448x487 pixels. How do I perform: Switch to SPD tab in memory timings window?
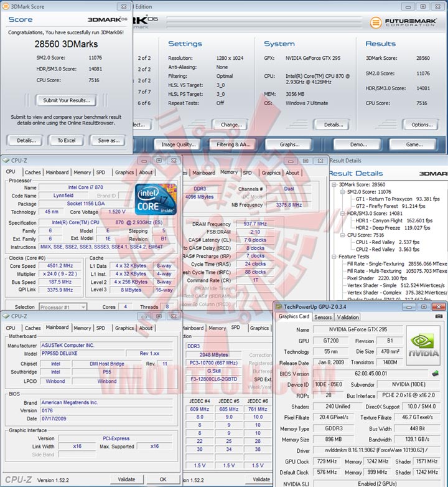(x=247, y=173)
